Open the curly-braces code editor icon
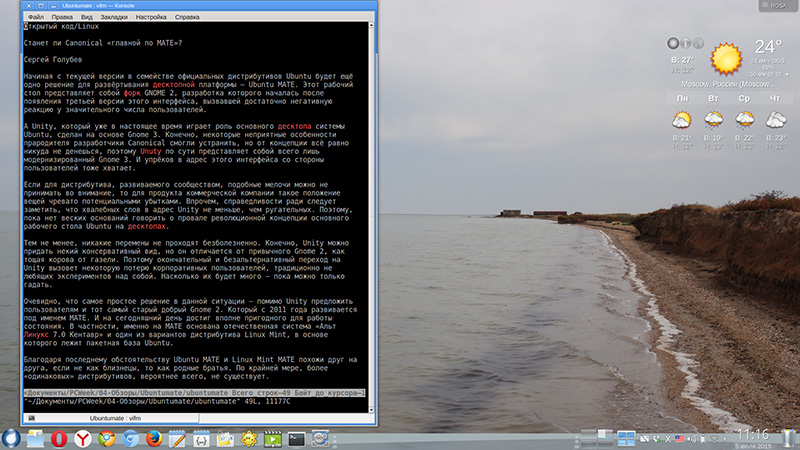The width and height of the screenshot is (800, 450). (202, 439)
